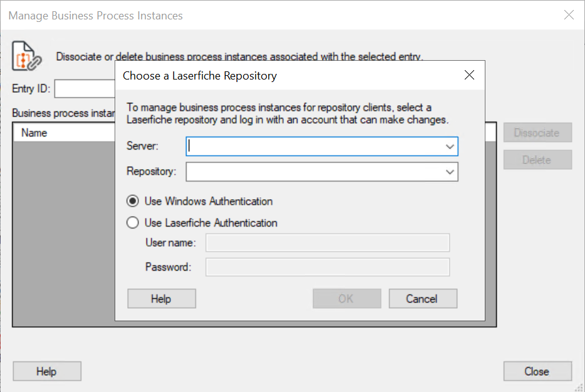Screen dimensions: 585x392
Task: Click inside the Server text field
Action: 313,147
